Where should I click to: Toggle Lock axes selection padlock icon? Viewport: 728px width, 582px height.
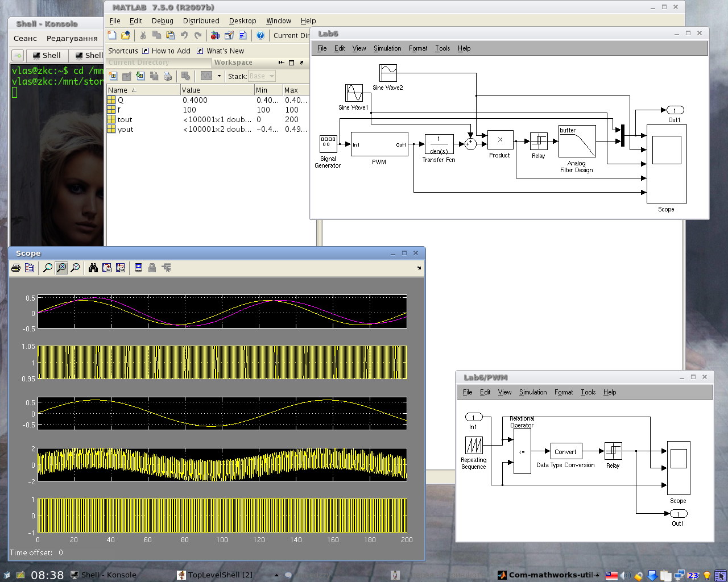point(152,268)
